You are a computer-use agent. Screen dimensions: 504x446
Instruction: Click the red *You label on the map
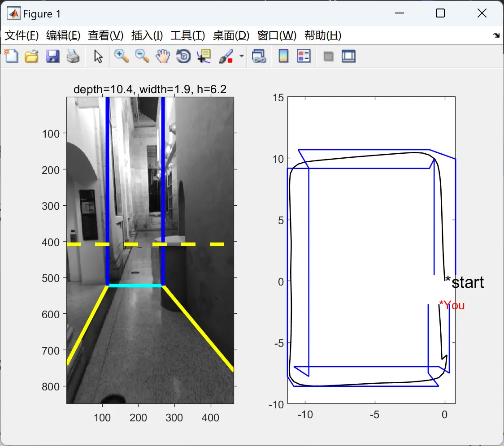[452, 305]
